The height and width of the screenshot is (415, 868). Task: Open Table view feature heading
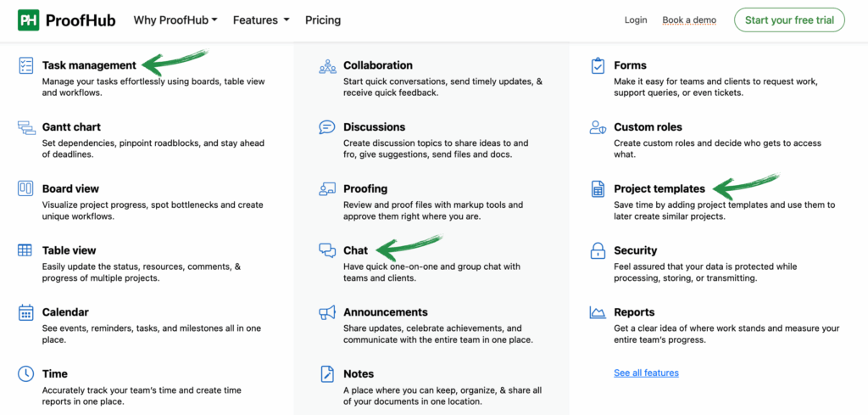70,250
